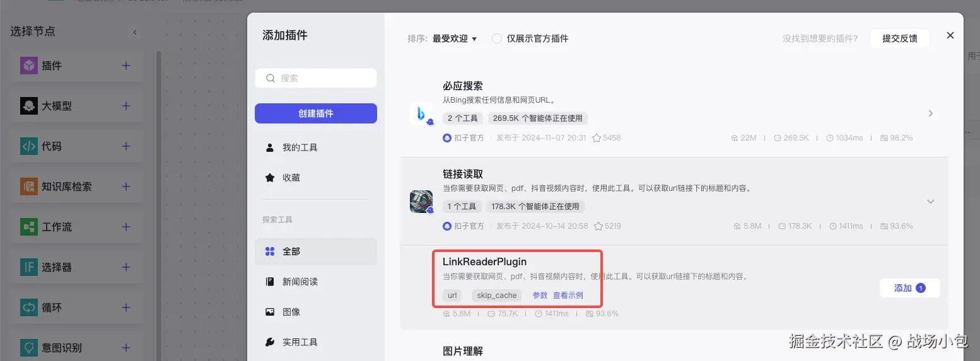Image resolution: width=980 pixels, height=361 pixels.
Task: Click the 链接读取 plugin title
Action: [x=463, y=174]
